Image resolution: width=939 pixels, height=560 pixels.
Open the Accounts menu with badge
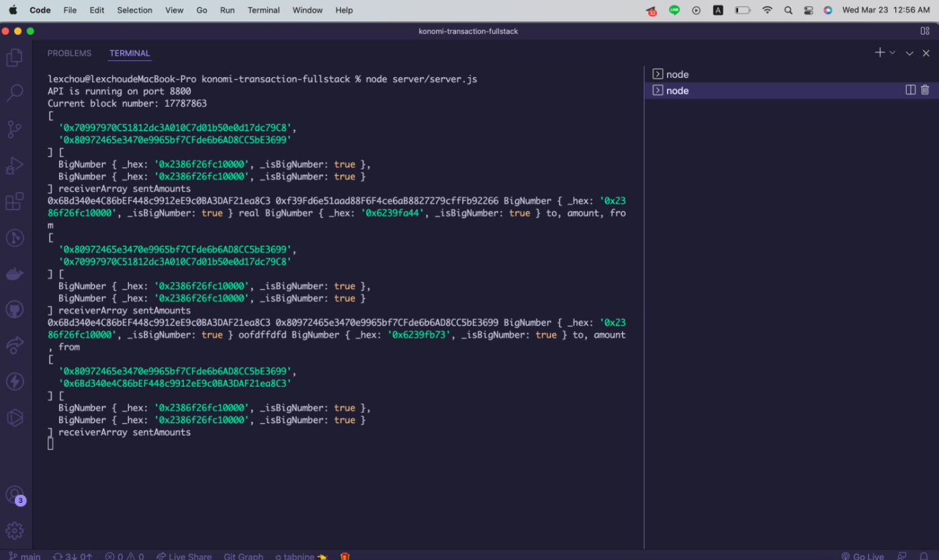[x=15, y=495]
